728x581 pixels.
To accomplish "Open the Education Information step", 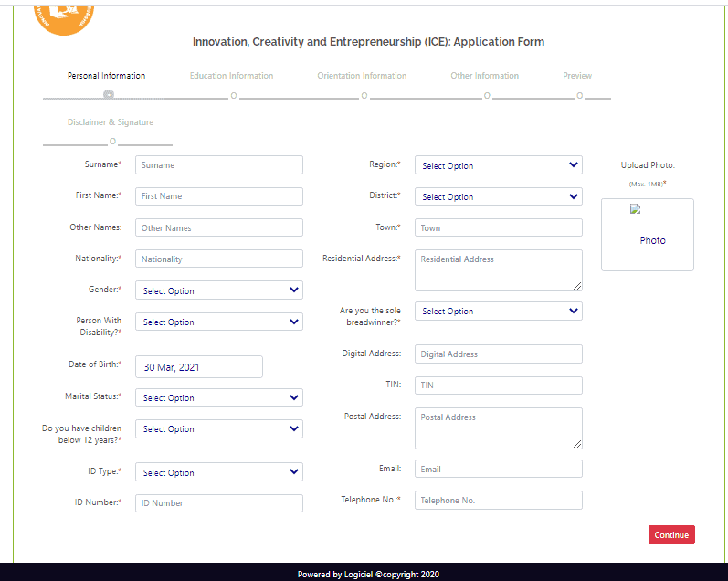I will coord(231,76).
